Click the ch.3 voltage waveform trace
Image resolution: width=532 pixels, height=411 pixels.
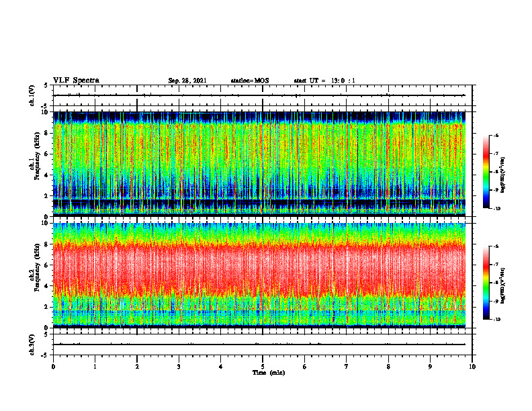coord(259,345)
